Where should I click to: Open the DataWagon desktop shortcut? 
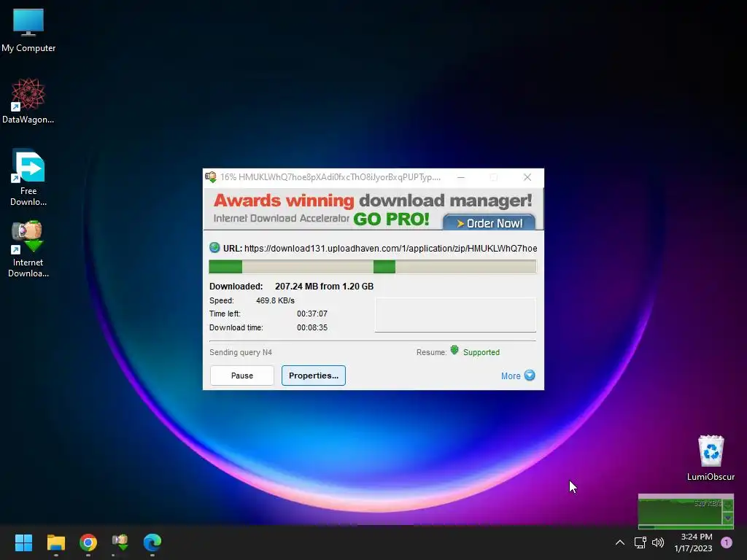point(28,101)
